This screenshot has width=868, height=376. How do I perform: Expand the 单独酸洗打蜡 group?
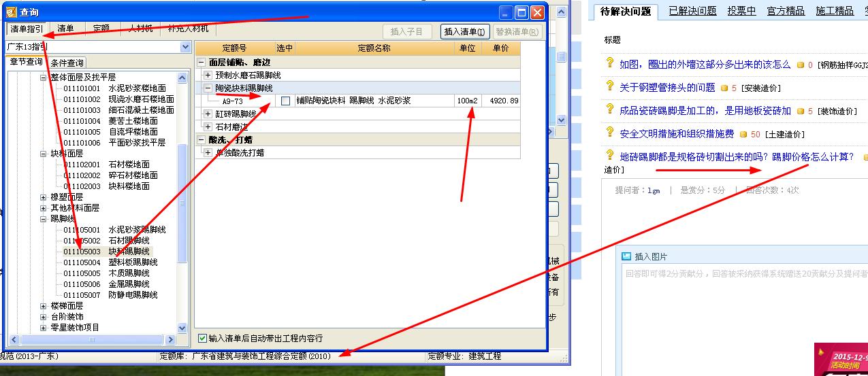208,152
